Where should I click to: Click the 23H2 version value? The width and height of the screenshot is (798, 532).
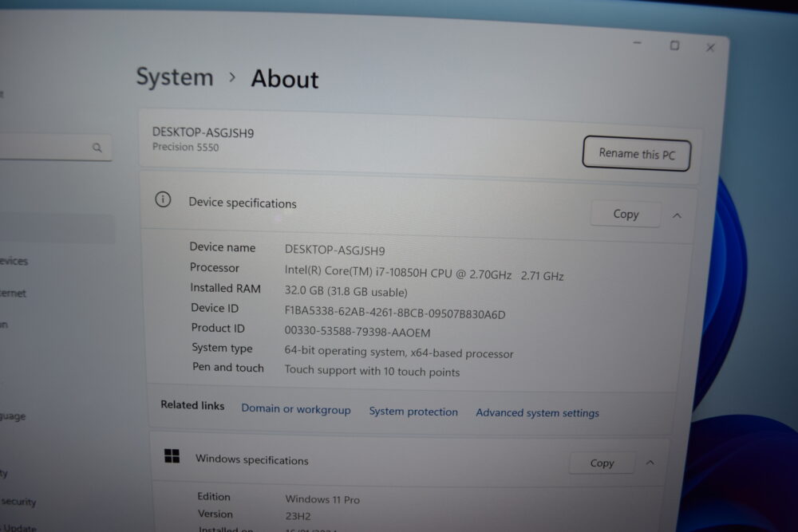coord(298,516)
